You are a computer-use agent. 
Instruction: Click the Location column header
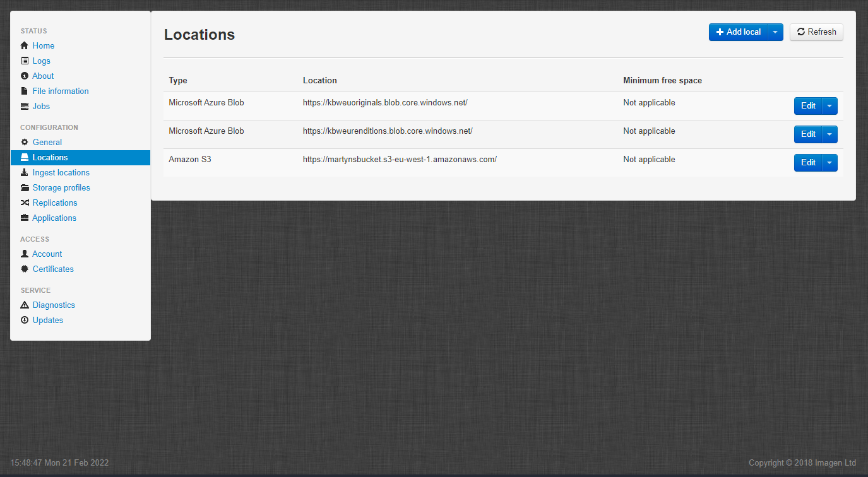(x=320, y=80)
